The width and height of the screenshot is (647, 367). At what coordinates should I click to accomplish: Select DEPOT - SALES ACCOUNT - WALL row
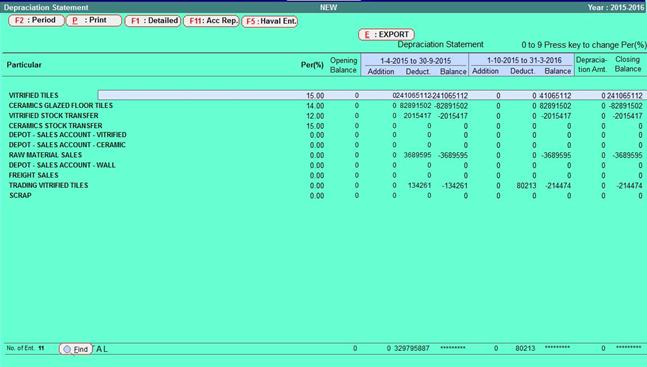pyautogui.click(x=325, y=165)
